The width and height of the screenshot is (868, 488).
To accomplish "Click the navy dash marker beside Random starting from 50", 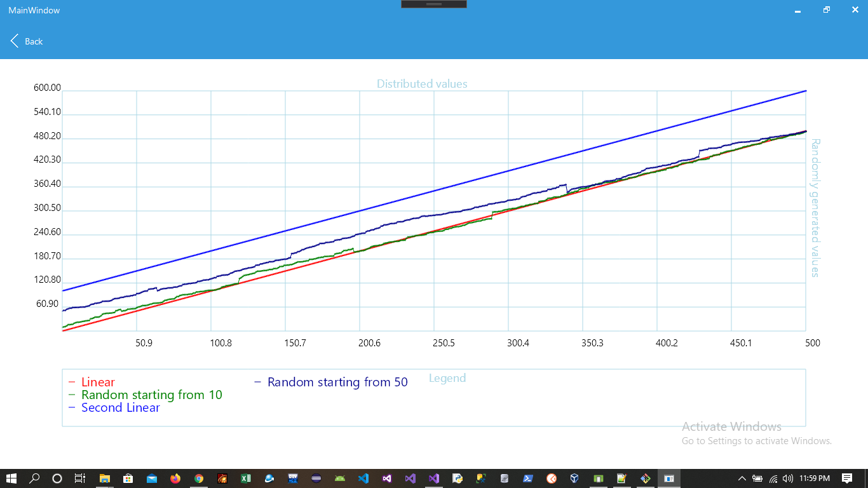I will point(258,383).
